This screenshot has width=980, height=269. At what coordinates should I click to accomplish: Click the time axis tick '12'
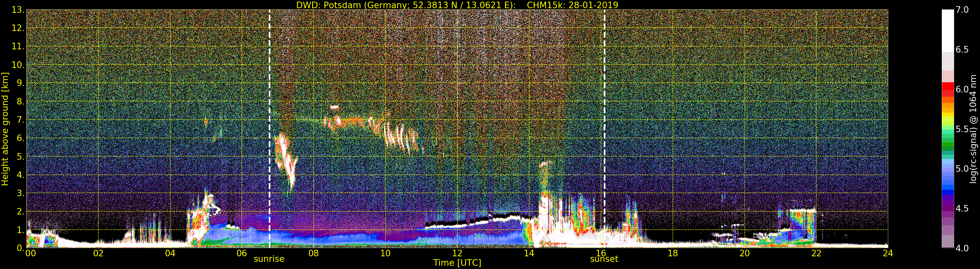point(457,253)
